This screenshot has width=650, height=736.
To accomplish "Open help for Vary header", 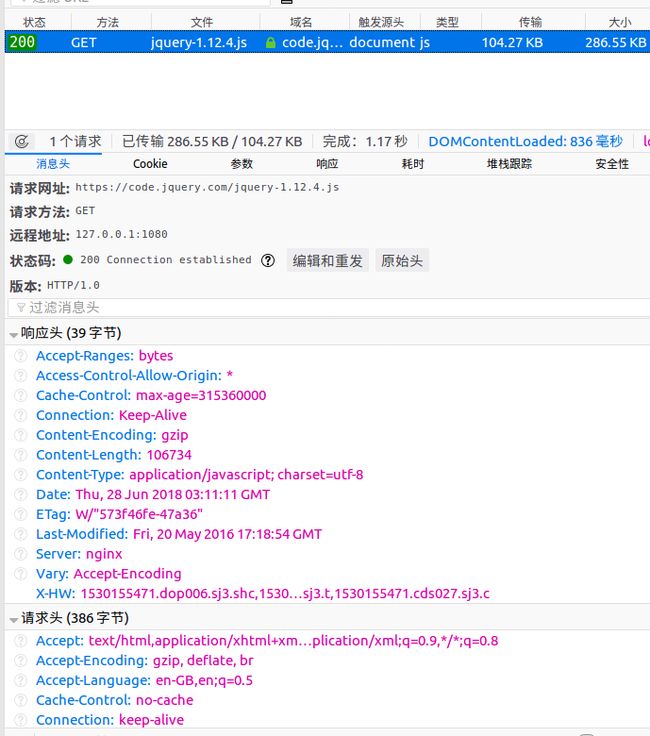I will (21, 574).
